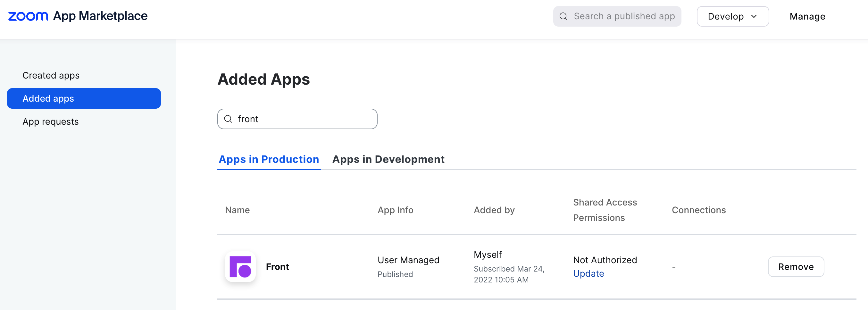This screenshot has height=310, width=868.
Task: Open App requests in sidebar
Action: click(x=51, y=121)
